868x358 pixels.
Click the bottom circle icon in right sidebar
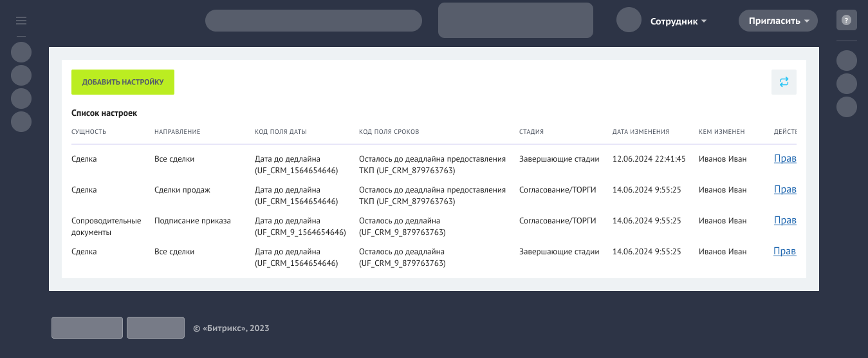point(846,107)
